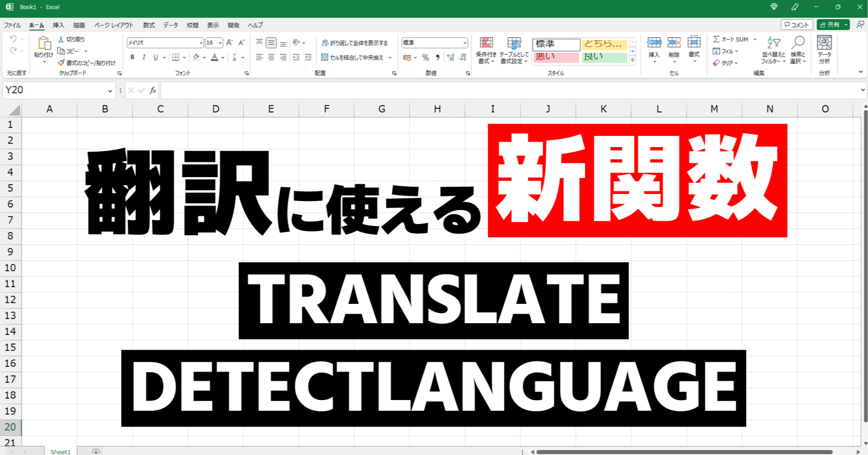Image resolution: width=868 pixels, height=455 pixels.
Task: Open Format as Table (テーブルとして書式設定)
Action: pyautogui.click(x=514, y=50)
